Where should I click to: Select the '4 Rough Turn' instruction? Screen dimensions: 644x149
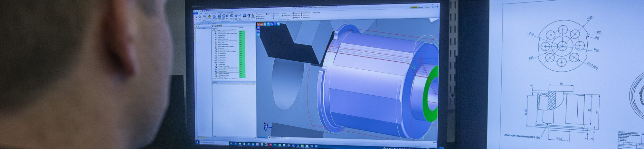[221, 37]
